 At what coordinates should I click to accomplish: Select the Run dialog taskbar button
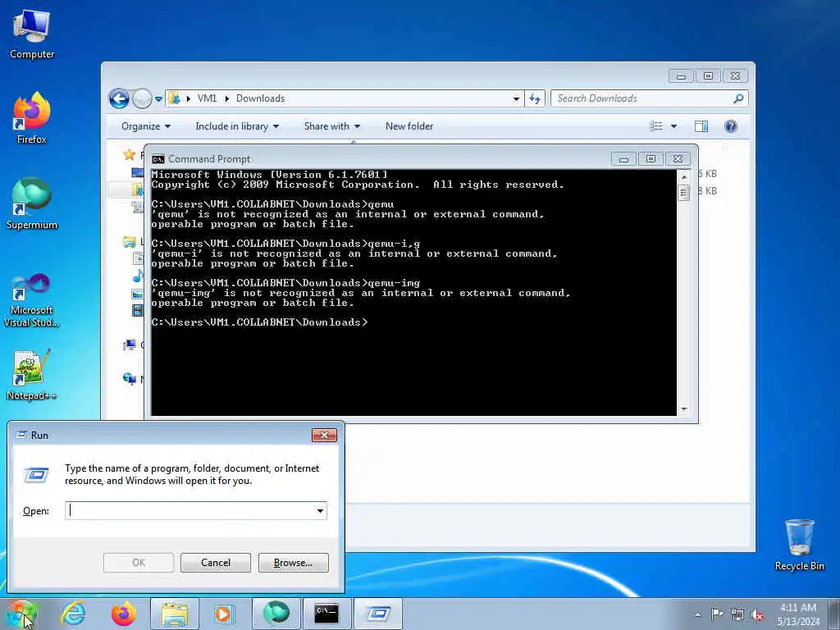point(377,614)
